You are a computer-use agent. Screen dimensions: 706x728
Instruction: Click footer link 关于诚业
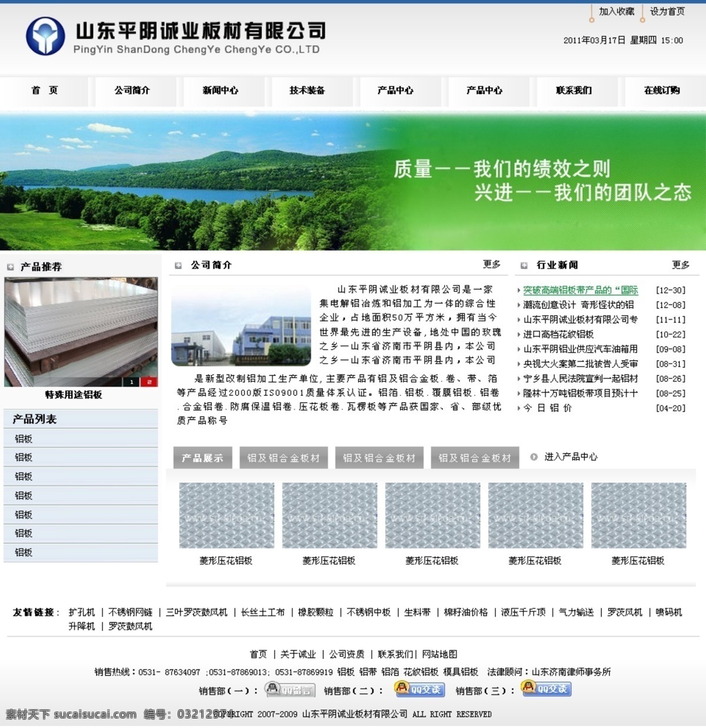(298, 654)
